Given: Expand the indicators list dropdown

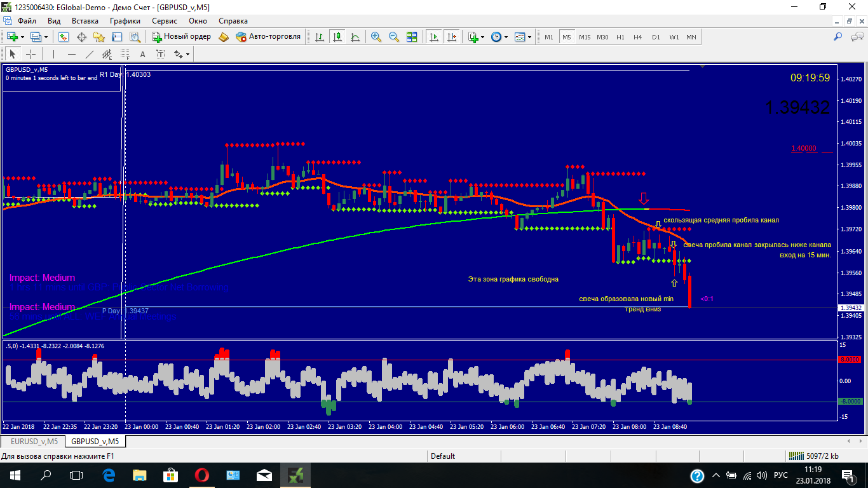Looking at the screenshot, I should tap(484, 37).
